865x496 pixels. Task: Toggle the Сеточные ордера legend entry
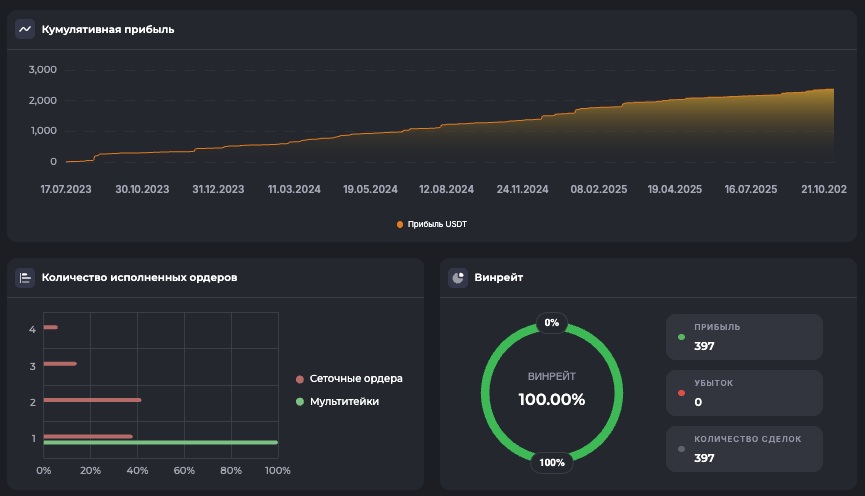coord(349,379)
